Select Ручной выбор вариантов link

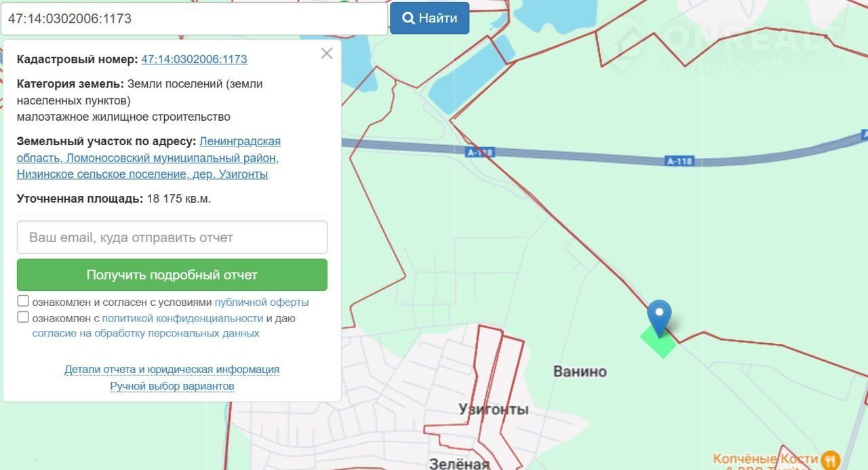pos(172,386)
